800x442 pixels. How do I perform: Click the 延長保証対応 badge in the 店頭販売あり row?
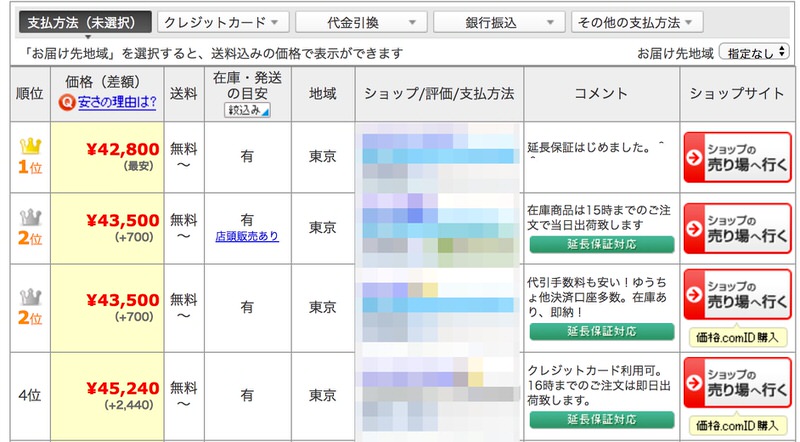point(601,244)
